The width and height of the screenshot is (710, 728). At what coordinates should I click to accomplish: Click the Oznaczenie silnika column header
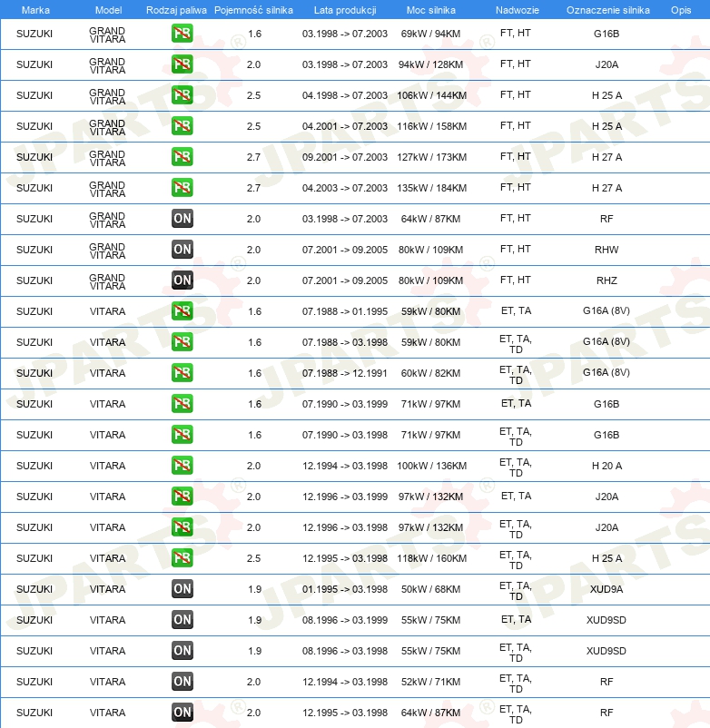tap(607, 10)
